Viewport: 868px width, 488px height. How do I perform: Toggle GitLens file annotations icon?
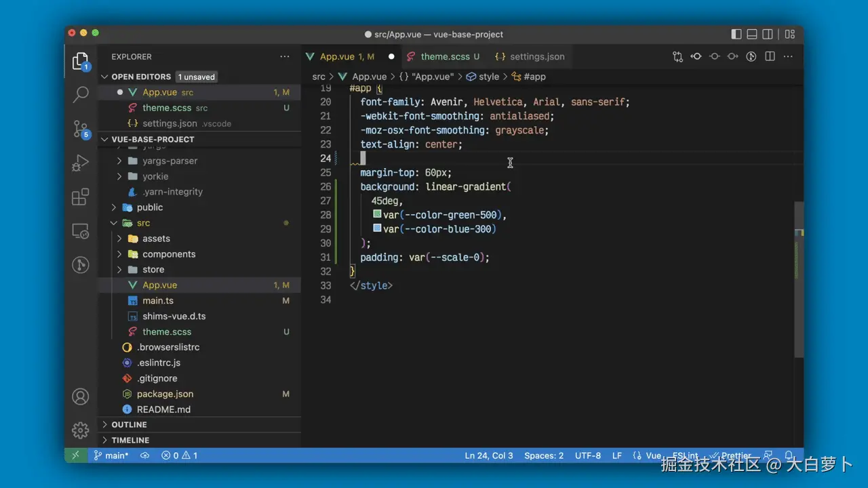(751, 57)
